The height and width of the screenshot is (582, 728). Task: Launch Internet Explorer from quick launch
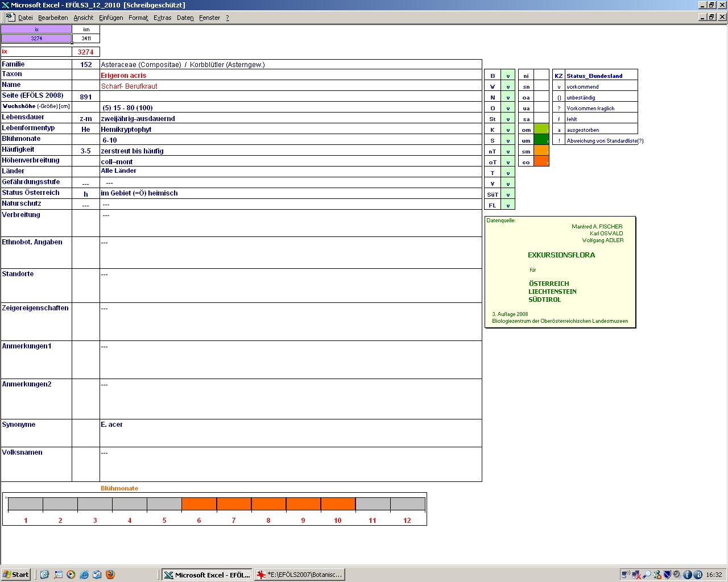(84, 575)
